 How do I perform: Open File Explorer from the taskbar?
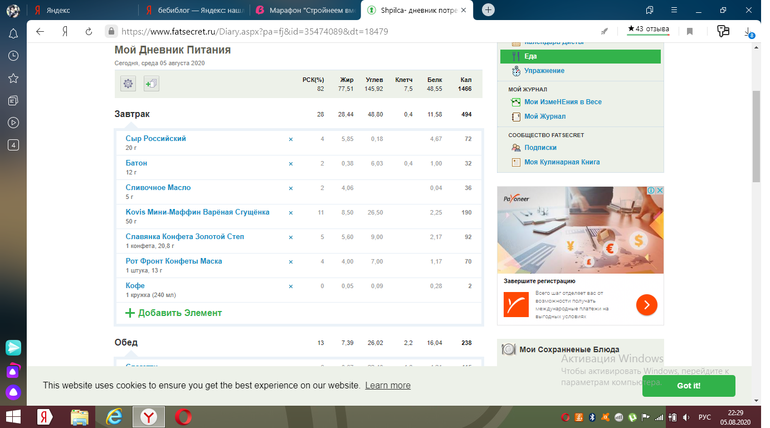coord(80,417)
